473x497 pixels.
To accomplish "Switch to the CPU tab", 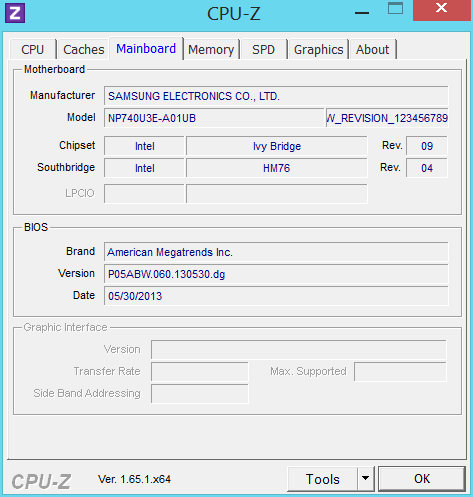I will (x=32, y=50).
